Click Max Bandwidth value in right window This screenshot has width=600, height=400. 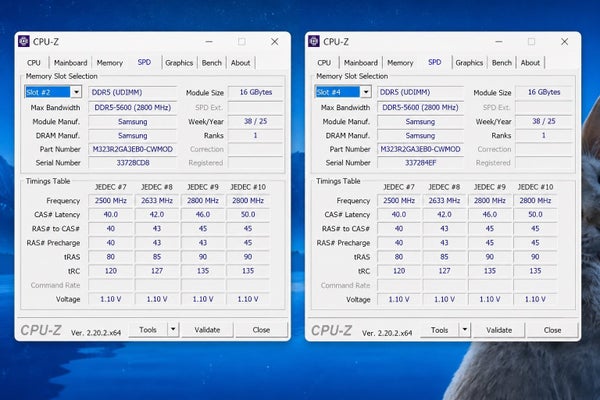pyautogui.click(x=420, y=108)
